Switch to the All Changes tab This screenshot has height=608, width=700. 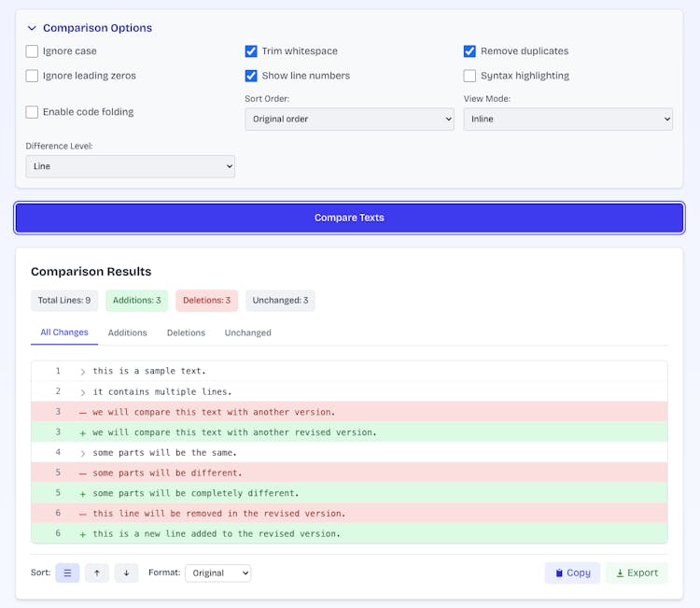64,332
